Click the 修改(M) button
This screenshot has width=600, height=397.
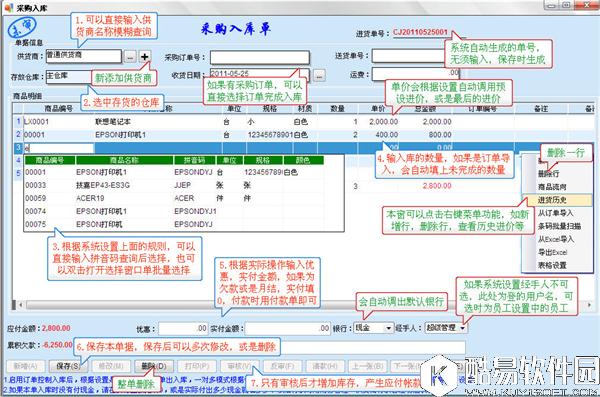click(x=111, y=366)
